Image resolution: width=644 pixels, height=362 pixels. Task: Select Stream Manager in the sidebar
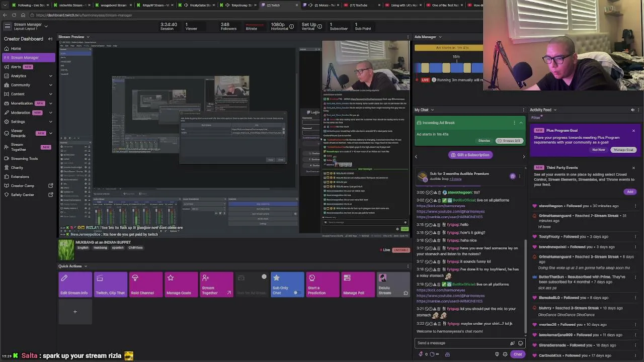(x=28, y=57)
